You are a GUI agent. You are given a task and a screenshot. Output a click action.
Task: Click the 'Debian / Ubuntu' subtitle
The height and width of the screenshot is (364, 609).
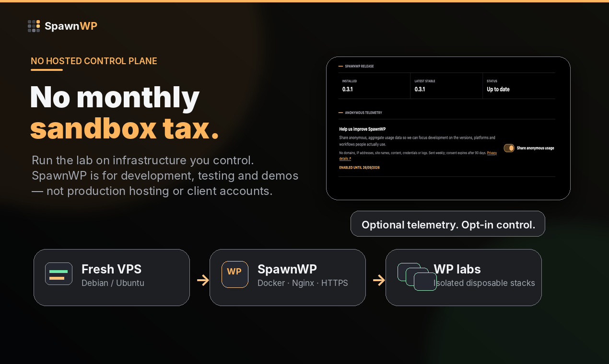click(x=113, y=283)
